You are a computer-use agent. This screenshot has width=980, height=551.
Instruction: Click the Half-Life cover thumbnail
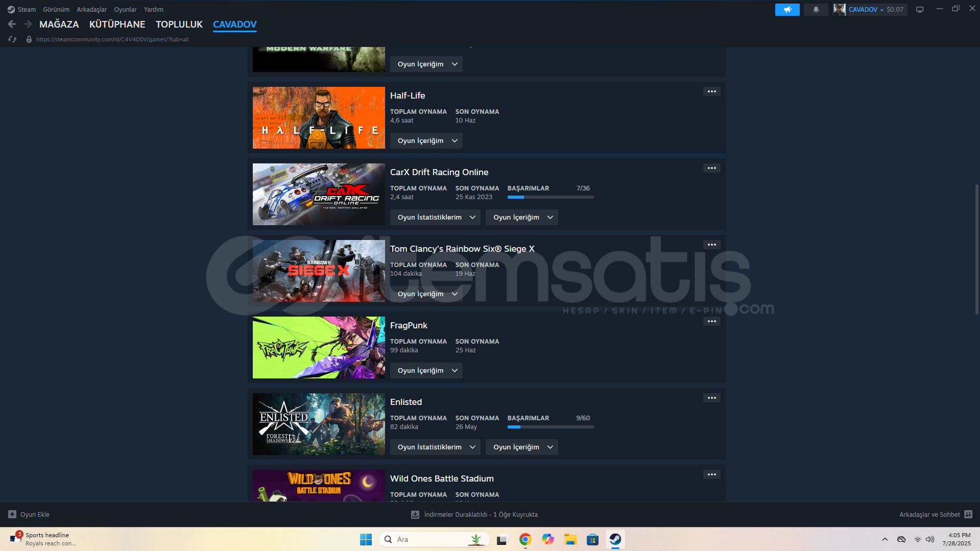[319, 117]
